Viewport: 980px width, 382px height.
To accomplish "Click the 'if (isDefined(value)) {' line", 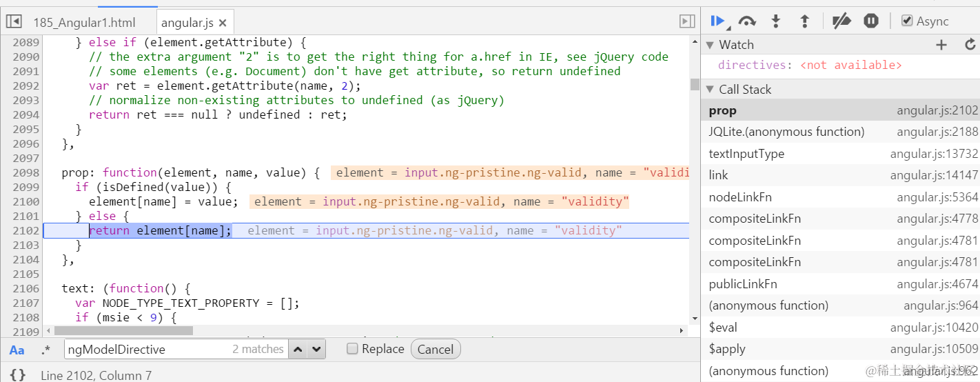I will click(x=153, y=187).
